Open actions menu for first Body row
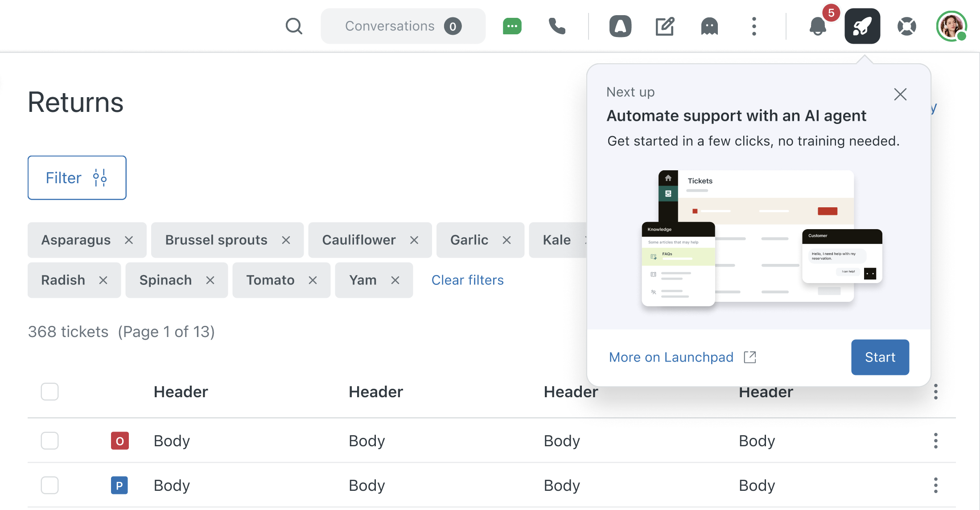This screenshot has width=980, height=510. coord(935,441)
